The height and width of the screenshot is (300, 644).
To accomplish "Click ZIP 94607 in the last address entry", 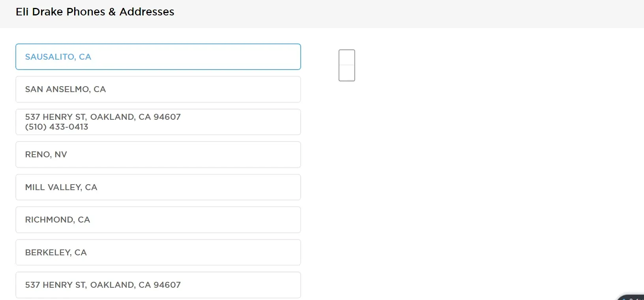I will coord(167,285).
